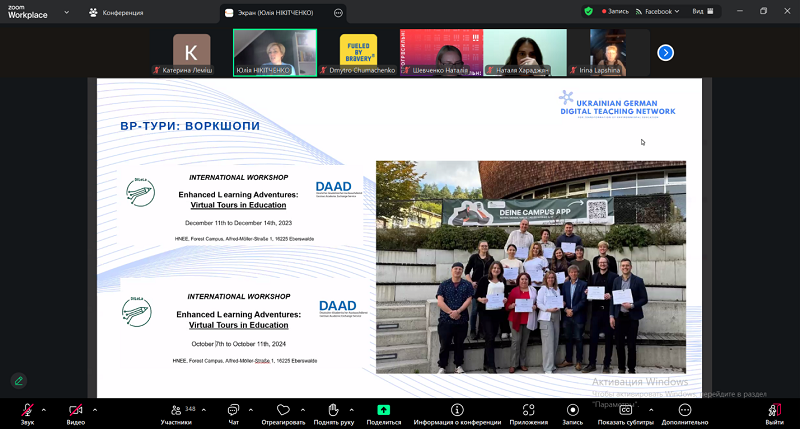Toggle Показать субтитры captions
This screenshot has width=800, height=429.
[x=625, y=412]
